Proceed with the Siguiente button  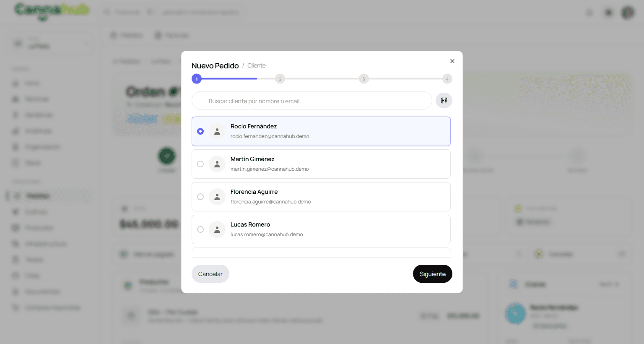(433, 274)
